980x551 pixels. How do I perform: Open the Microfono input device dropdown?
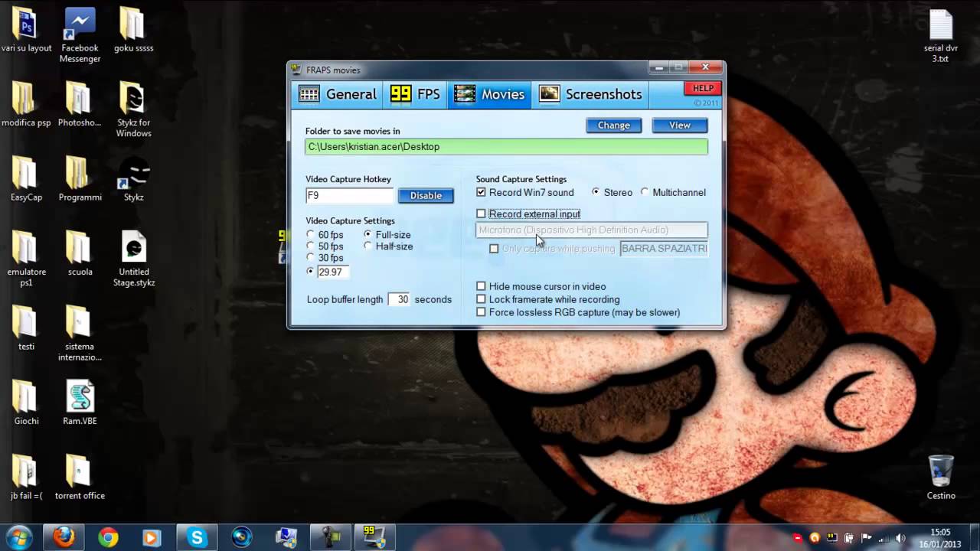[592, 230]
